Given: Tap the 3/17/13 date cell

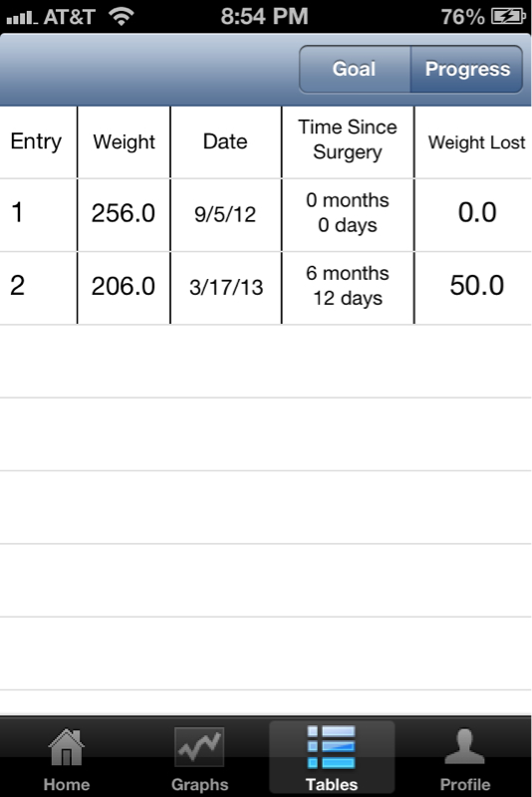Looking at the screenshot, I should (x=226, y=287).
